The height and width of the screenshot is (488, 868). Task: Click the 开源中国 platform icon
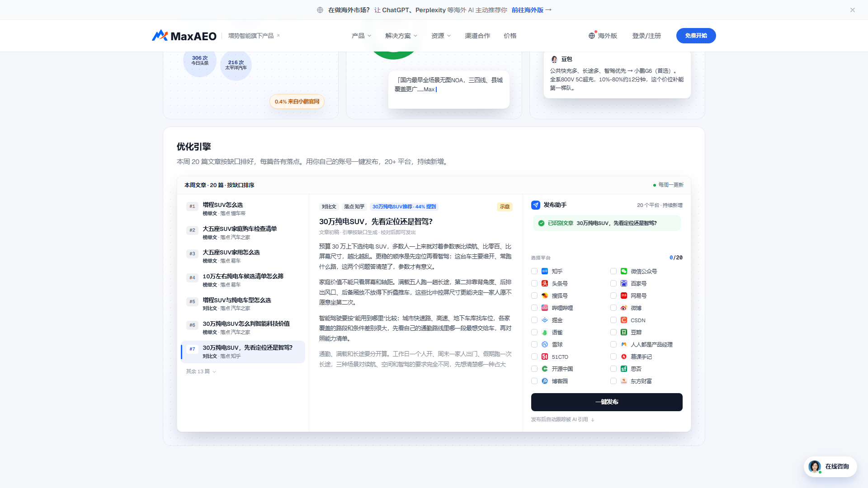point(545,369)
